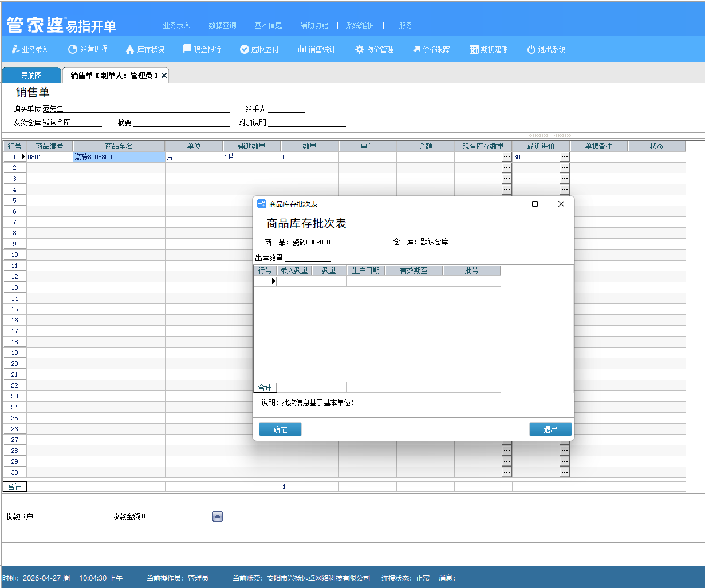
Task: Open the 系统维护 top menu
Action: tap(360, 25)
